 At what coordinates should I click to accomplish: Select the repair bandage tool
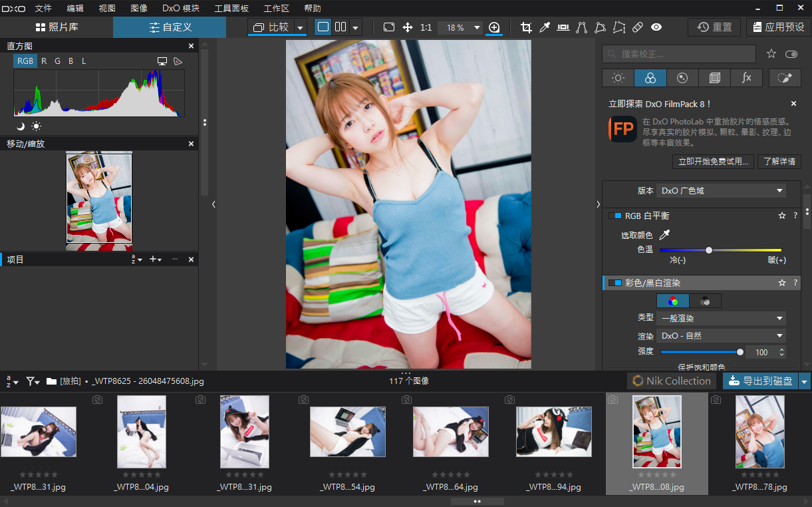click(637, 27)
